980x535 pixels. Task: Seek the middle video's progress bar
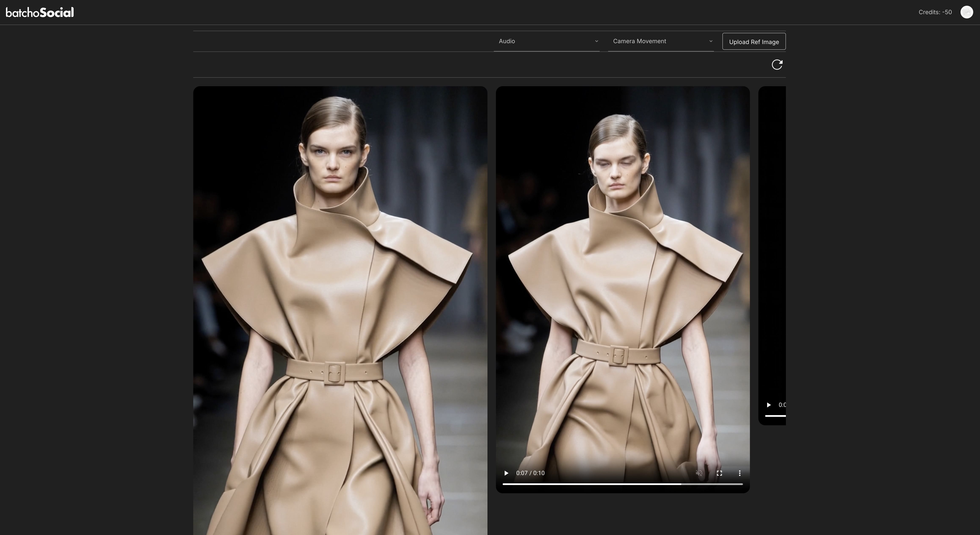[x=622, y=484]
